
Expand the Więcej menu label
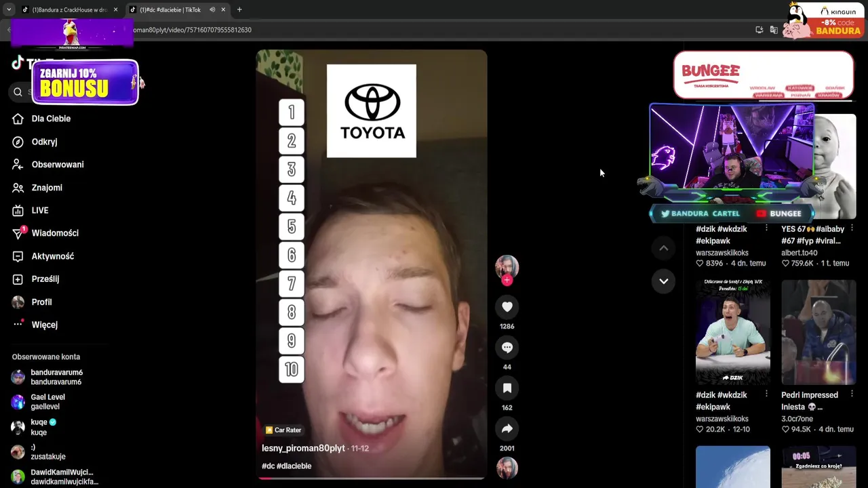click(45, 325)
